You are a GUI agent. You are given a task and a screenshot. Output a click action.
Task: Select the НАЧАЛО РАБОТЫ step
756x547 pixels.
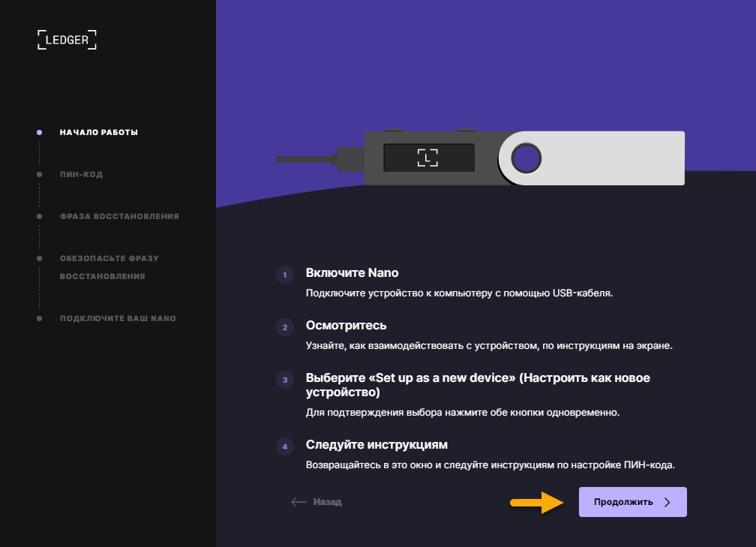pyautogui.click(x=99, y=132)
